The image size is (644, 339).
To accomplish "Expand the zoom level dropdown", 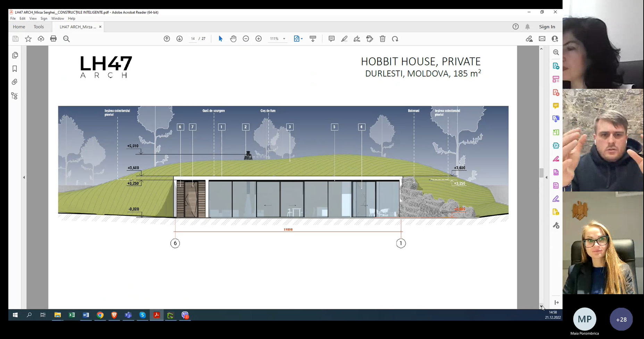I will coord(284,39).
